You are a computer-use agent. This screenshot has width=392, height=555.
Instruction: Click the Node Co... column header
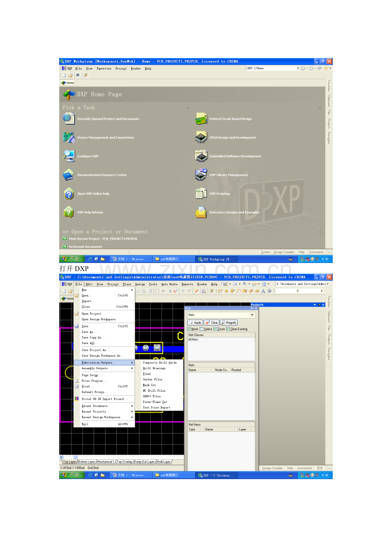[222, 370]
